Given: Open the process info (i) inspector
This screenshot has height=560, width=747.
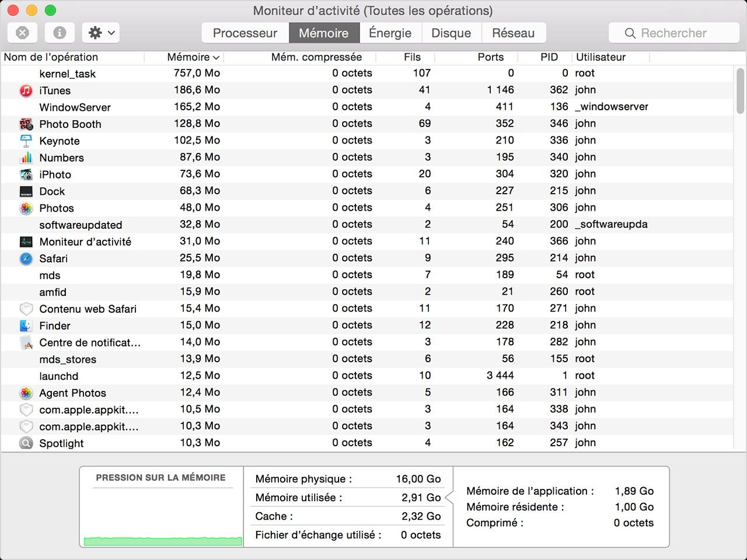Looking at the screenshot, I should [x=59, y=33].
